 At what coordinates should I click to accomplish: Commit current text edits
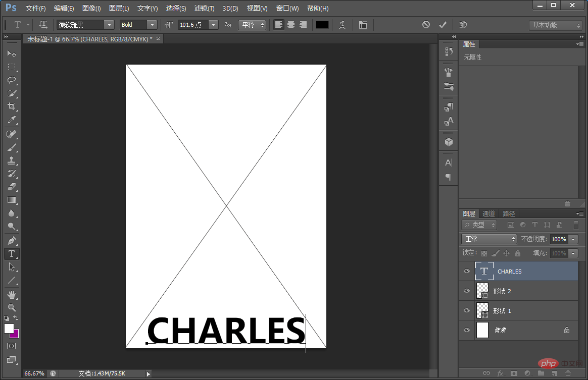(x=443, y=25)
